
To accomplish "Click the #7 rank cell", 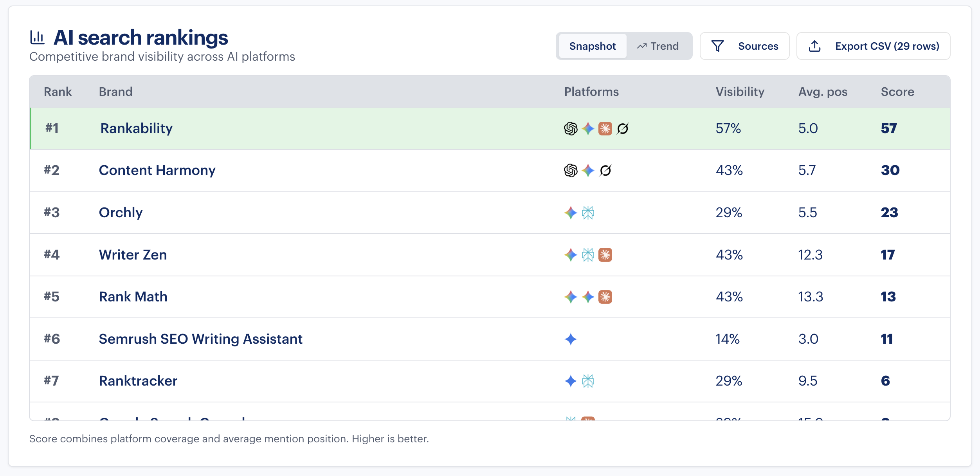I will coord(52,381).
